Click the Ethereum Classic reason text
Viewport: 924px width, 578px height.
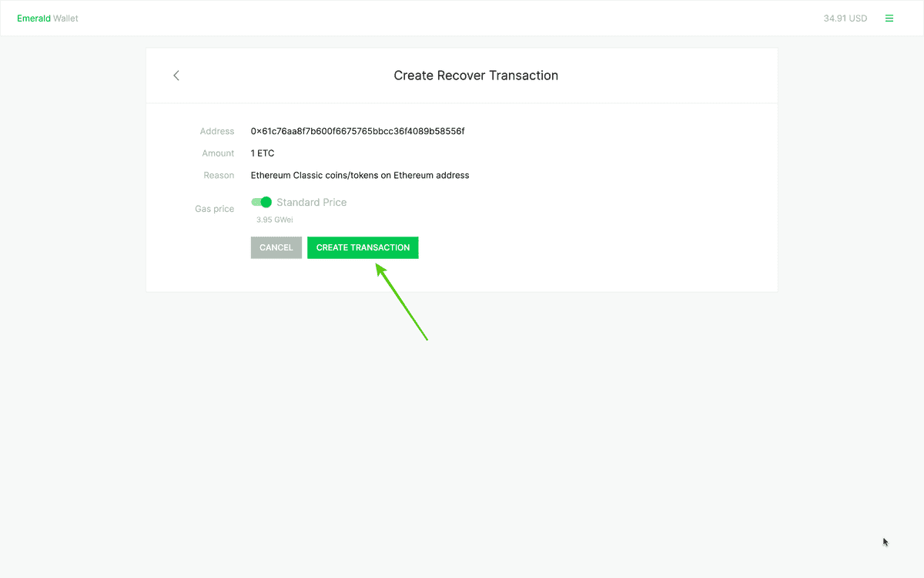360,176
